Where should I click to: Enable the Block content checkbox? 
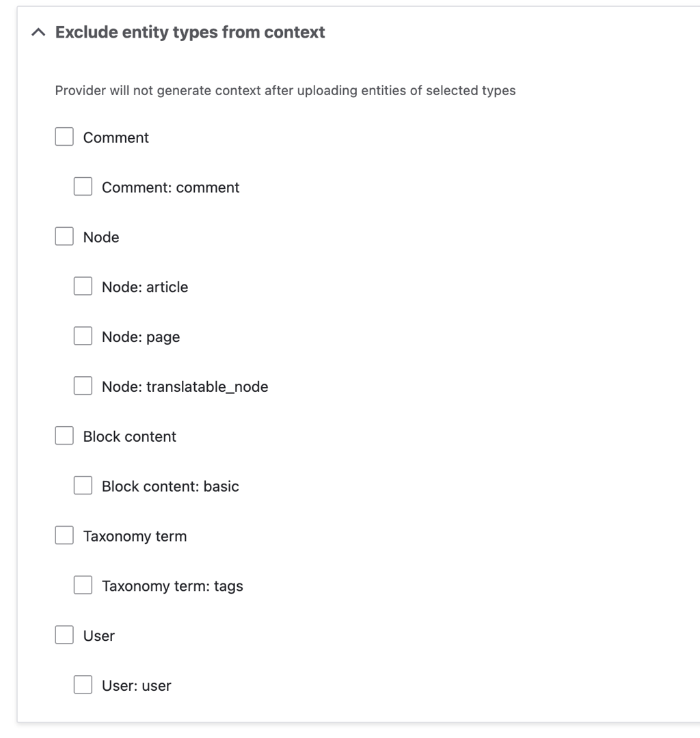click(64, 435)
